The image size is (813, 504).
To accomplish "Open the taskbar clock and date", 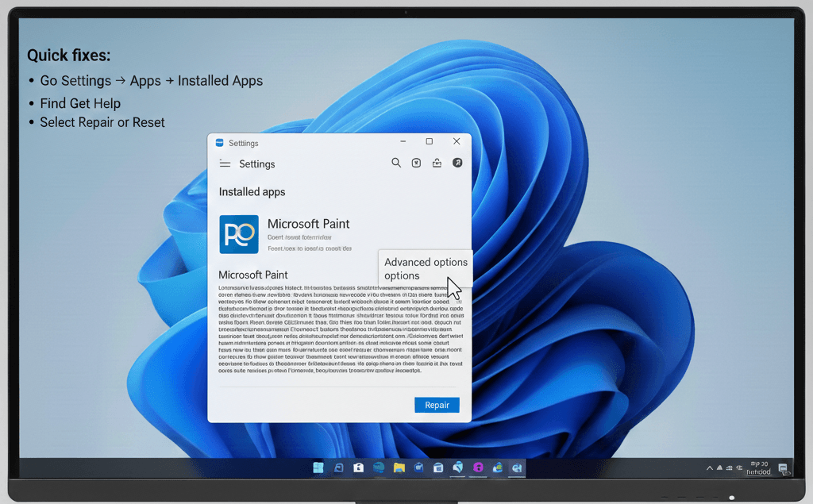I will tap(758, 467).
